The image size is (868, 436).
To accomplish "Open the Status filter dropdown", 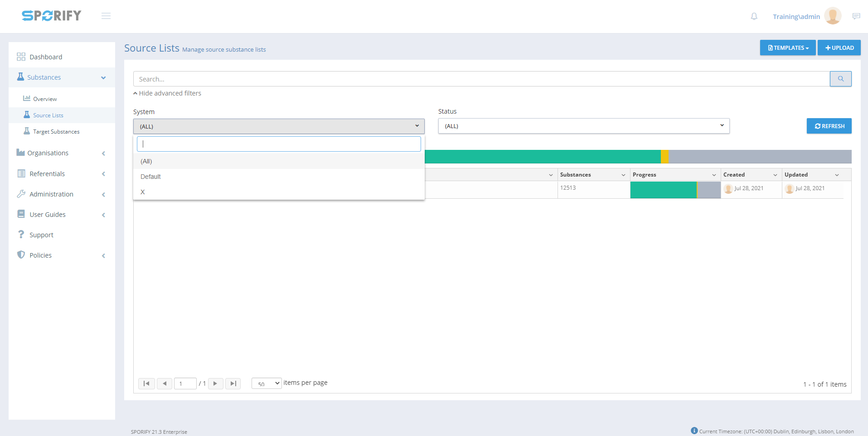I will pos(583,126).
